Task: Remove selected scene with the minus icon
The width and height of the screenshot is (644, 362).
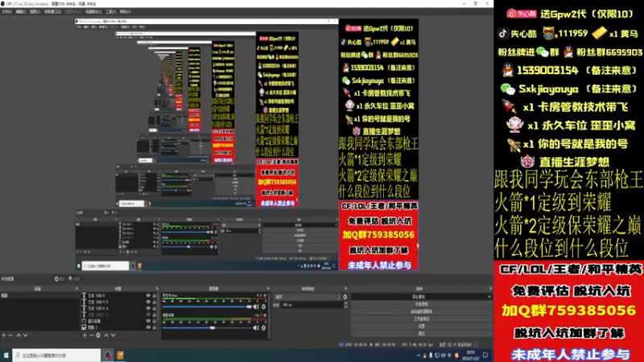Action: pyautogui.click(x=11, y=335)
